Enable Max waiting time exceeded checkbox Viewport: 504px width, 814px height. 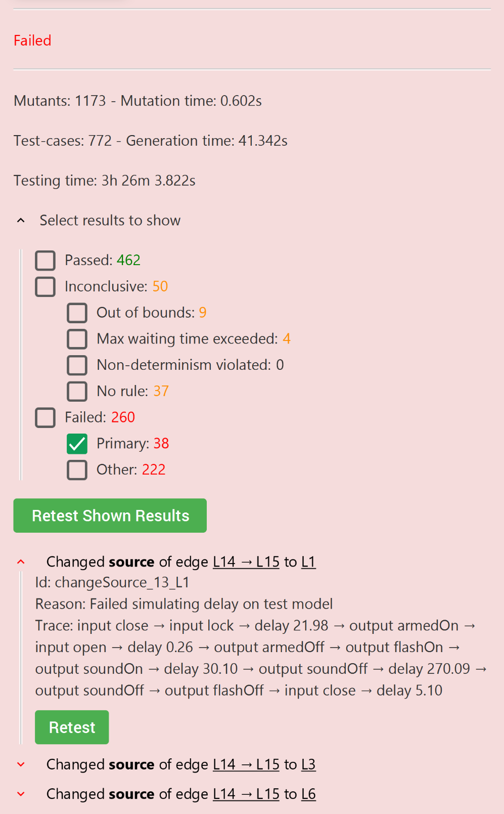[x=77, y=339]
